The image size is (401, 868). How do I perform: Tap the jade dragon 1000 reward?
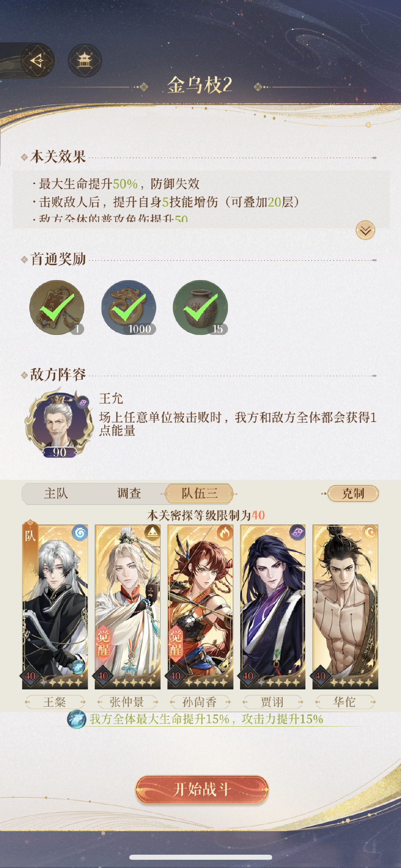click(x=129, y=307)
